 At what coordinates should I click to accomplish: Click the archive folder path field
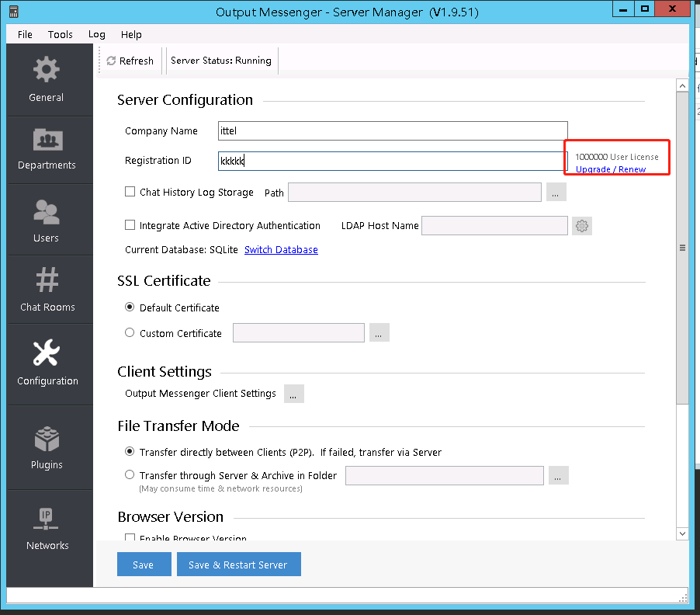tap(445, 475)
